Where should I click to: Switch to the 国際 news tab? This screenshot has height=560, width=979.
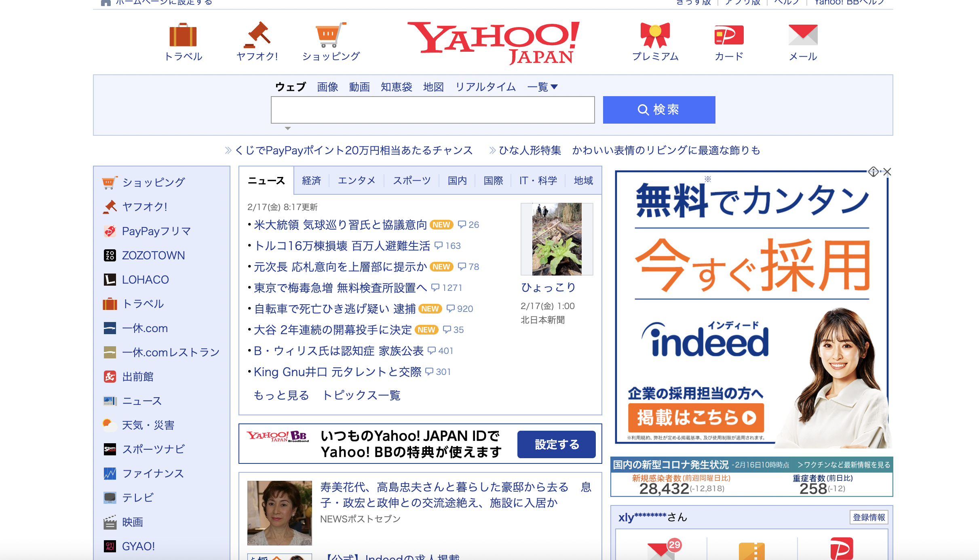494,180
